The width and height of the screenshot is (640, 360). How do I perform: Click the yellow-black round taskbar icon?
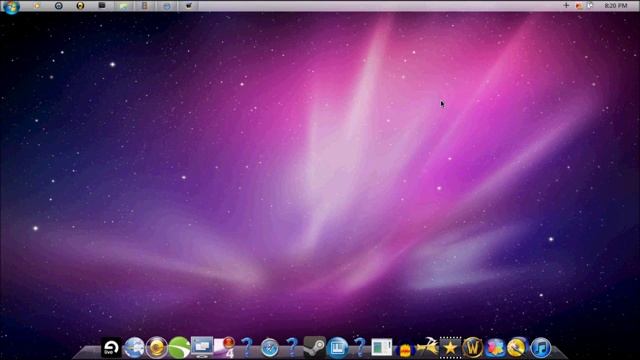(80, 6)
